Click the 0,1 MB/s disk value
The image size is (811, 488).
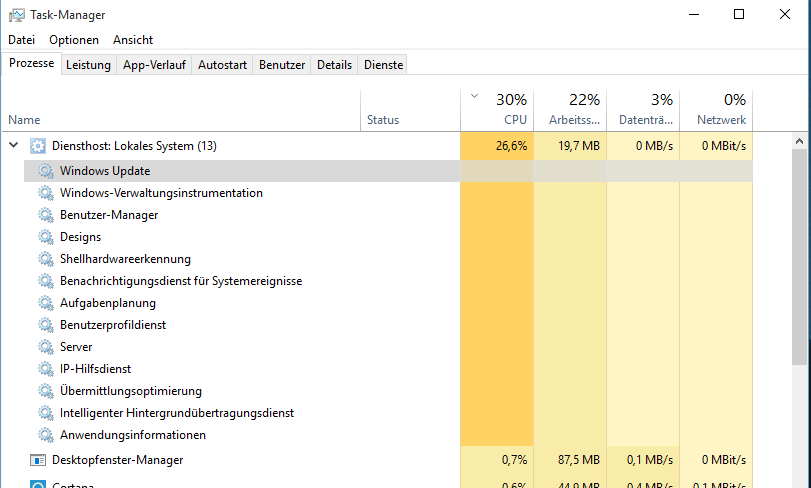650,460
